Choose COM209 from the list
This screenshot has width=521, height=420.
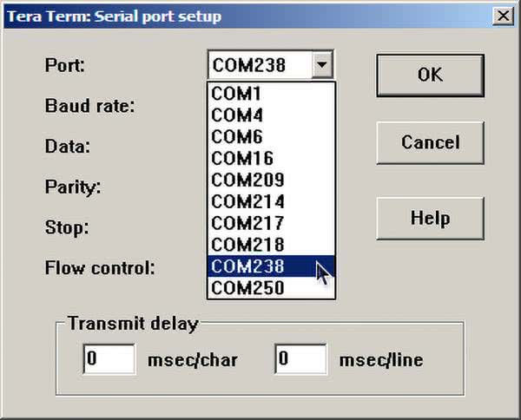coord(260,180)
